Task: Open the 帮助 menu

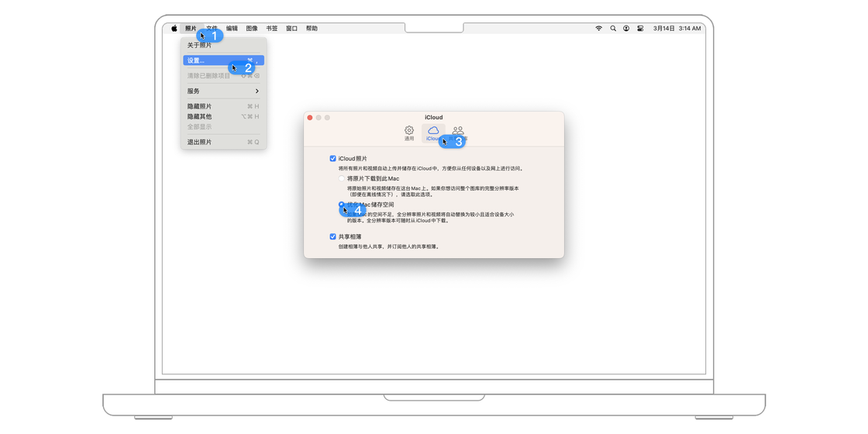Action: (x=312, y=28)
